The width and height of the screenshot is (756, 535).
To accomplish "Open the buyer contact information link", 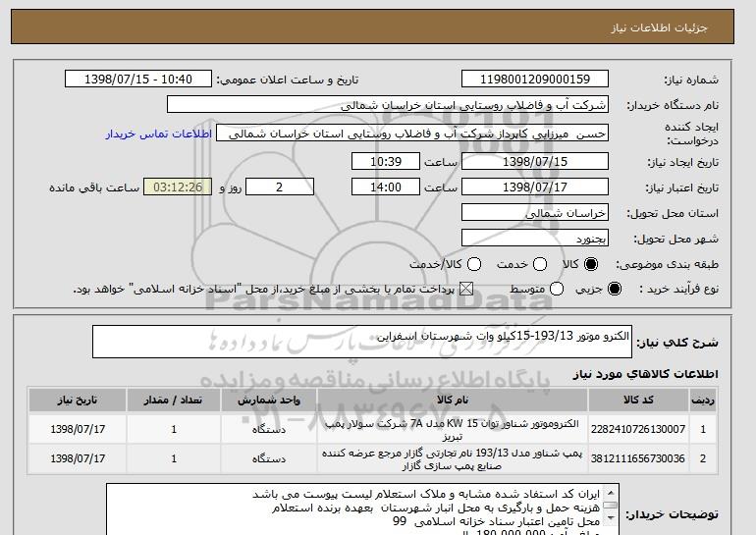I will click(159, 134).
